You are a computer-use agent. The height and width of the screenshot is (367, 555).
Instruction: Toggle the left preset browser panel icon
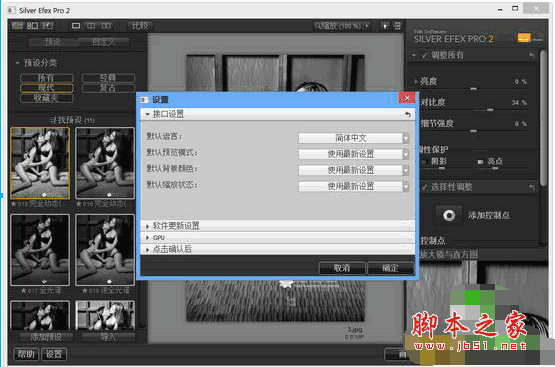click(x=17, y=25)
